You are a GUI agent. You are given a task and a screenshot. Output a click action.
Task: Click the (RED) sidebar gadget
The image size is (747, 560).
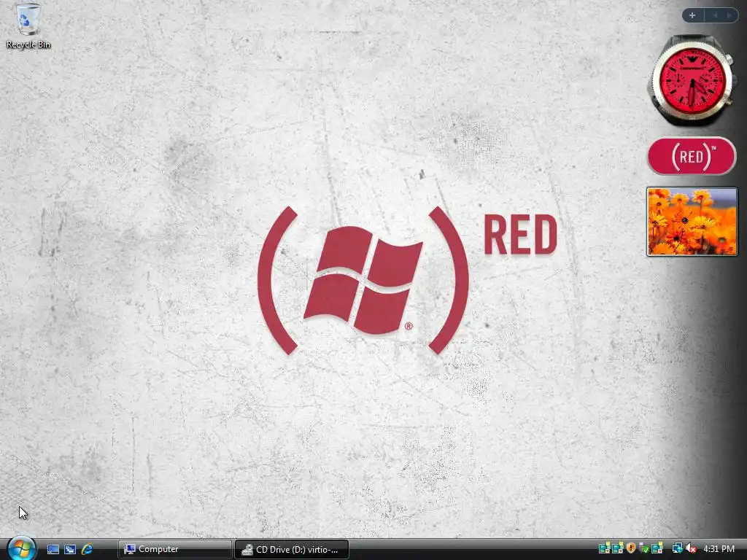[x=692, y=156]
